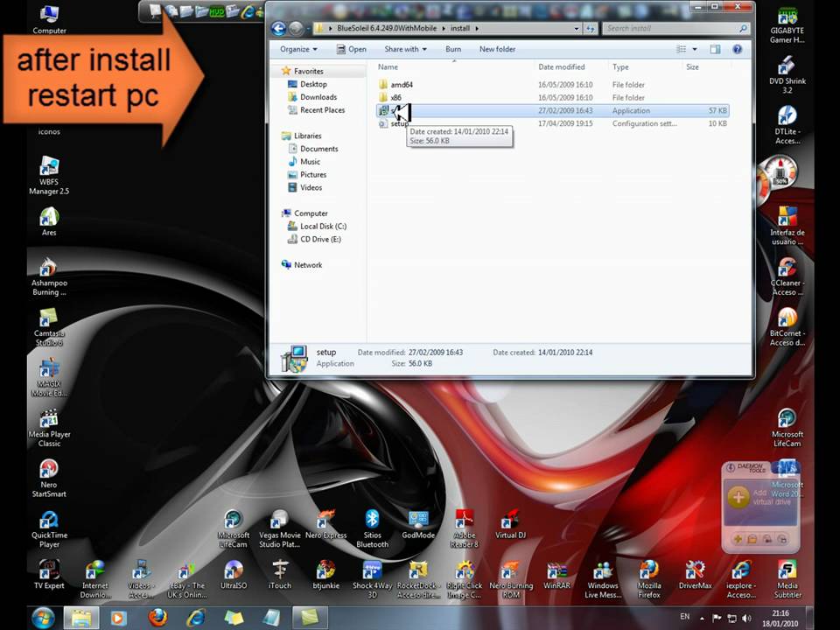Sort by Type column header
This screenshot has height=630, width=840.
[645, 67]
